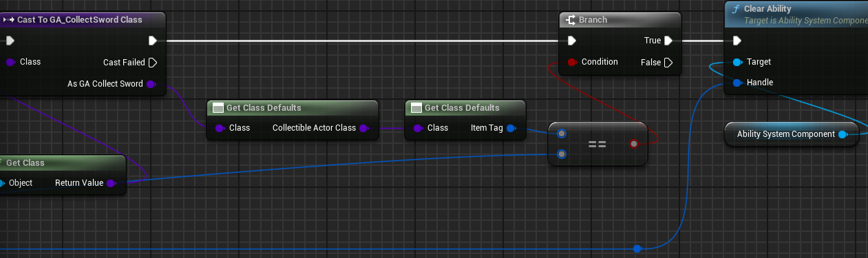This screenshot has height=258, width=868.
Task: Click the blue wire reroute node
Action: (637, 248)
